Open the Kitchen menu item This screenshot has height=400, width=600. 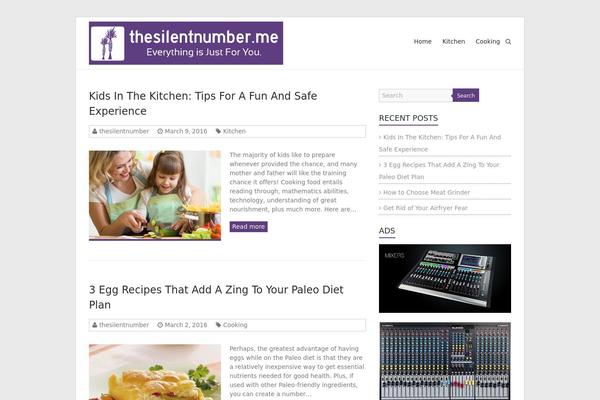point(453,41)
